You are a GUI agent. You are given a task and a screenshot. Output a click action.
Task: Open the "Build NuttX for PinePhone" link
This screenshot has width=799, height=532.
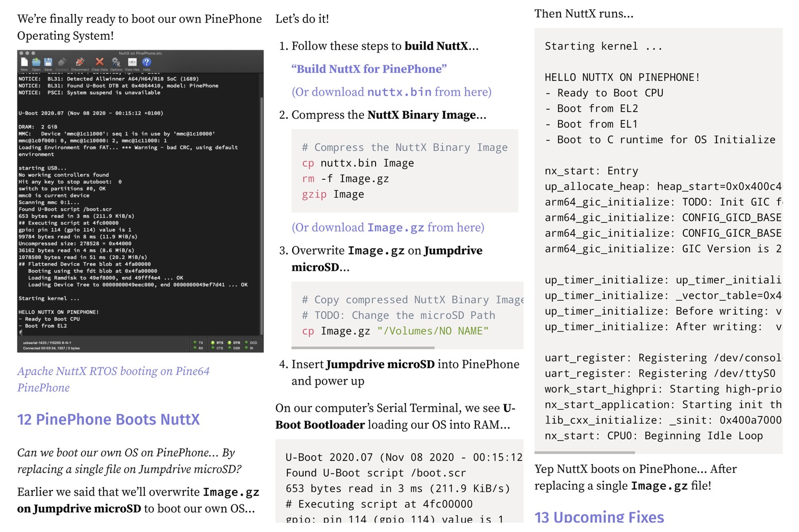coord(369,69)
